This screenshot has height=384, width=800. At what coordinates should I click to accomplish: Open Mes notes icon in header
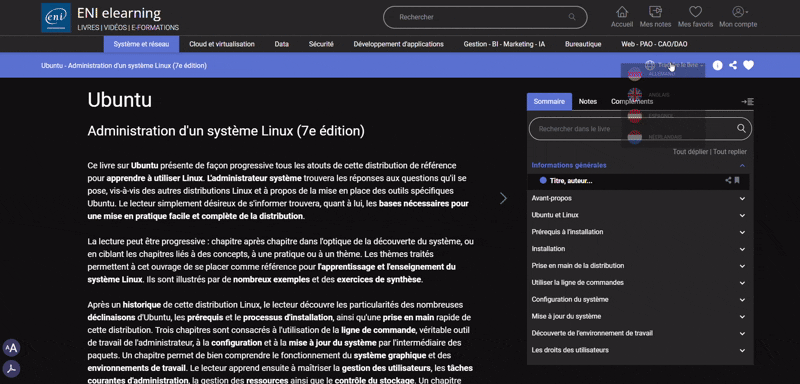tap(655, 12)
